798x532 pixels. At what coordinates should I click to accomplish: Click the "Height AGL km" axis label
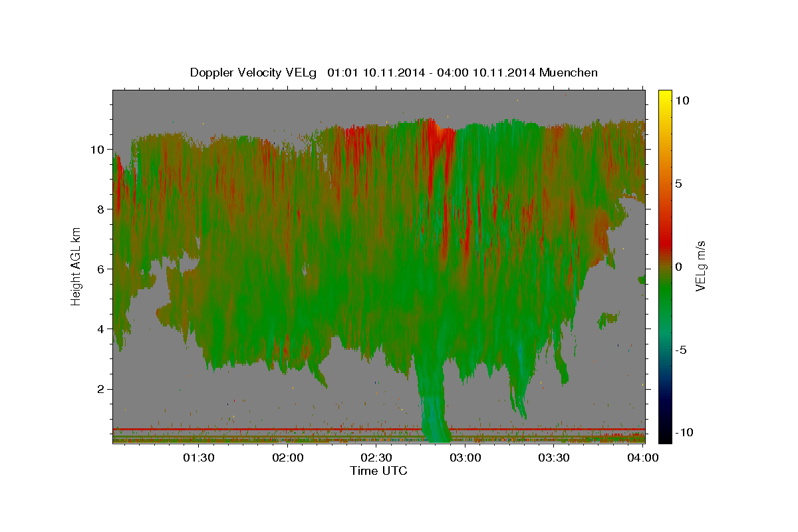coord(76,266)
